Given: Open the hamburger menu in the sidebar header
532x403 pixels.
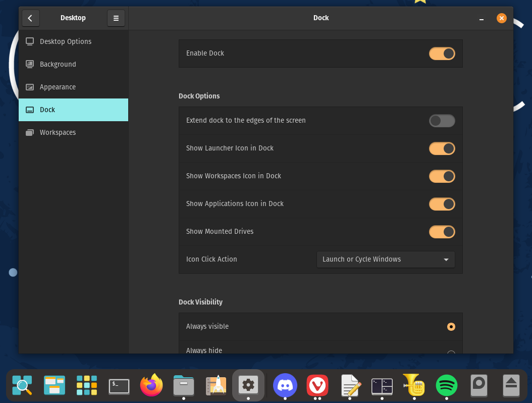Looking at the screenshot, I should pyautogui.click(x=116, y=18).
